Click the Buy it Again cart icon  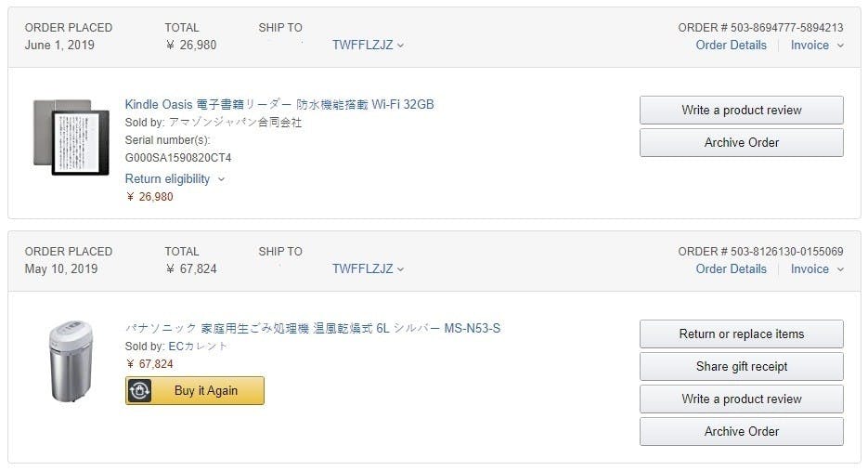coord(139,391)
